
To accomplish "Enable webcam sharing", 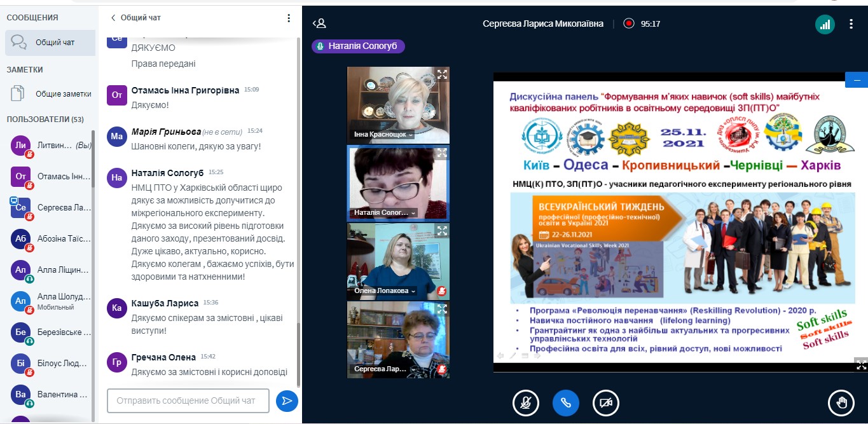I will tap(605, 402).
